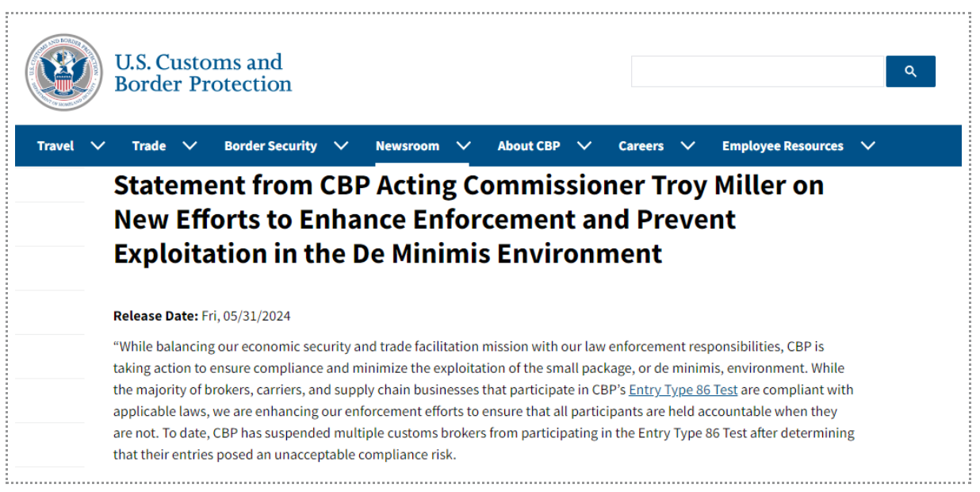Image resolution: width=980 pixels, height=492 pixels.
Task: Open the About CBP menu item
Action: pyautogui.click(x=529, y=146)
